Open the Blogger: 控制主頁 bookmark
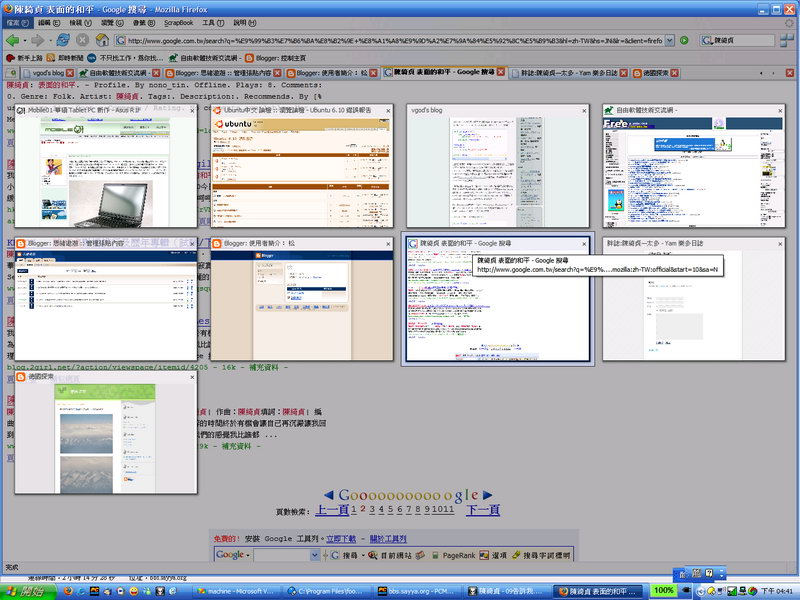This screenshot has width=800, height=600. coord(276,58)
